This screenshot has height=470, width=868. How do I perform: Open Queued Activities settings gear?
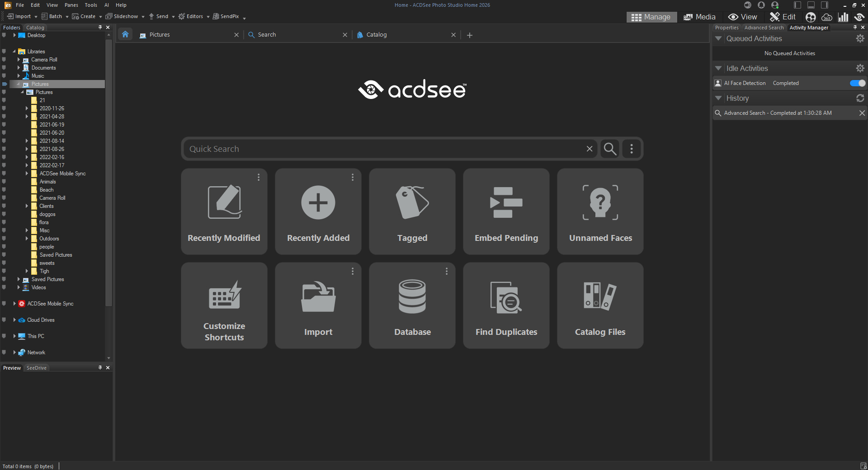[860, 39]
